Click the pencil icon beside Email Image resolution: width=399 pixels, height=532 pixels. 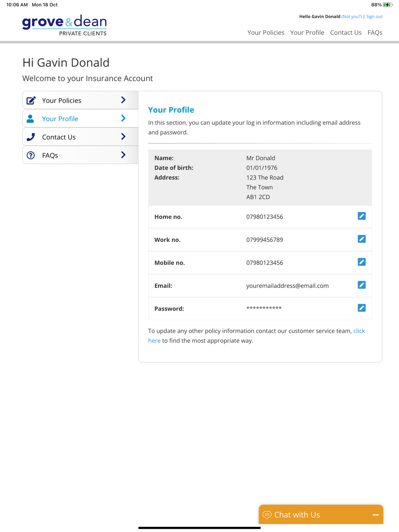[361, 285]
